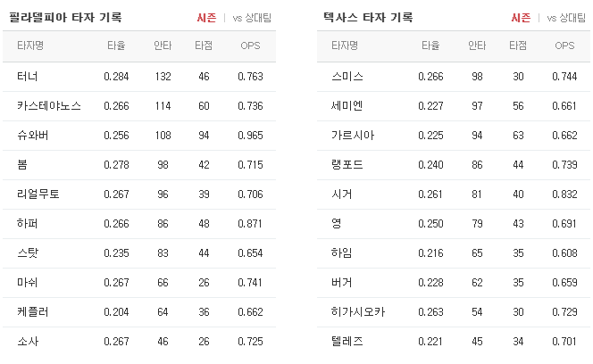This screenshot has width=593, height=364.
Task: Click OPS column header in Philadelphia table
Action: coord(250,45)
